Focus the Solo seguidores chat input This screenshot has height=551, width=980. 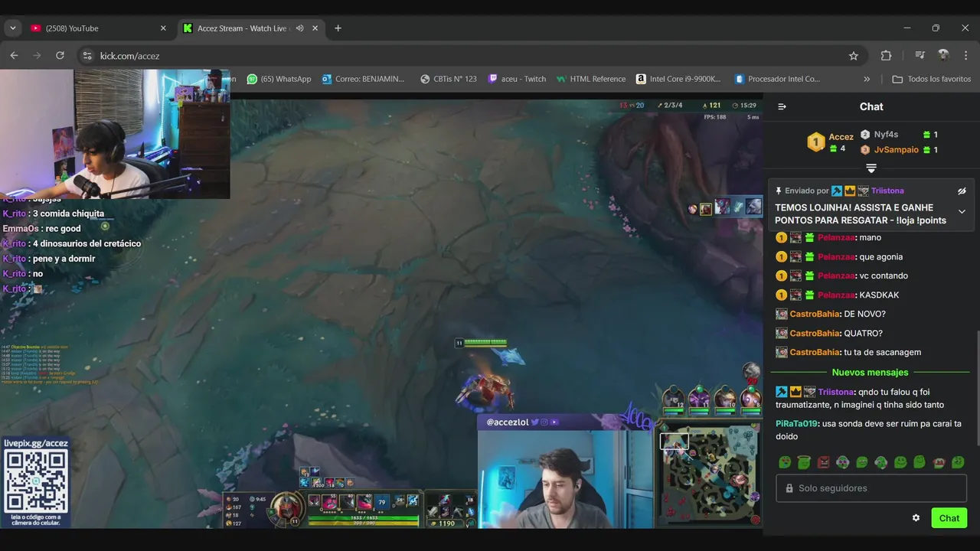871,488
